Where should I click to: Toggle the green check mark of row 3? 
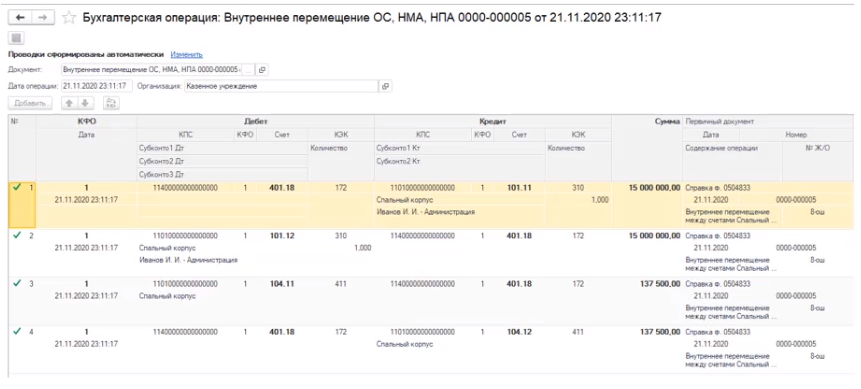[18, 284]
